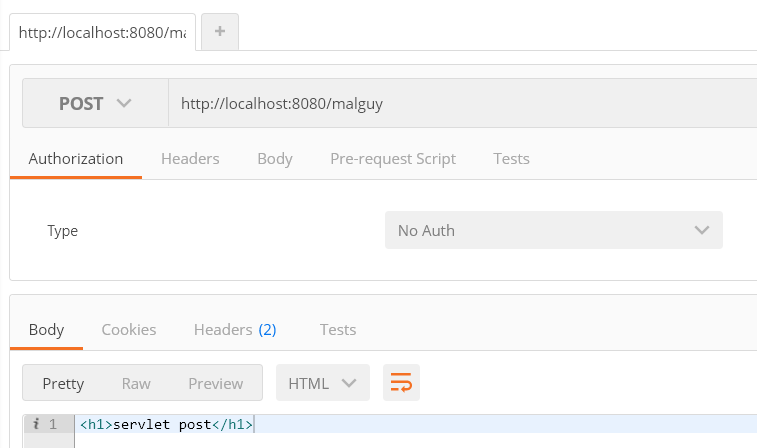Open the request Tests tab
This screenshot has width=757, height=448.
pyautogui.click(x=511, y=158)
